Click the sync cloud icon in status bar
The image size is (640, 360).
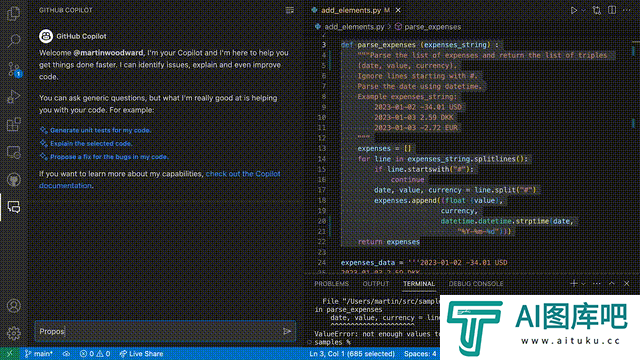coord(66,353)
